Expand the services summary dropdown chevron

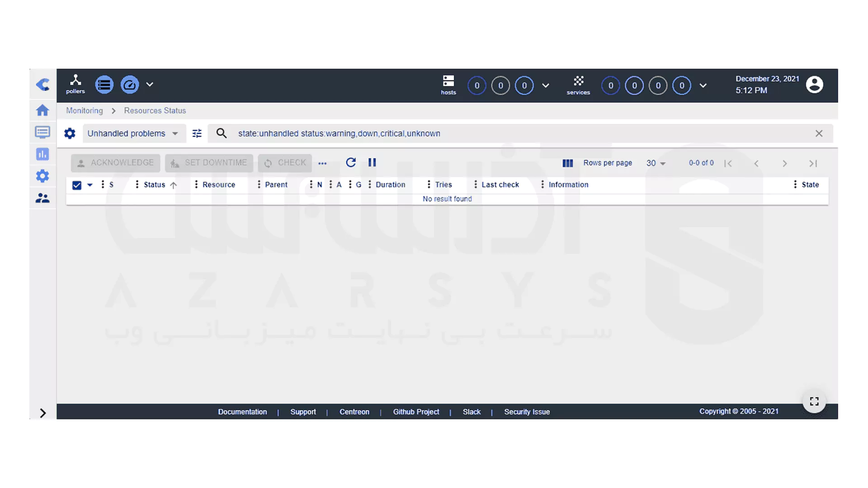(x=703, y=85)
